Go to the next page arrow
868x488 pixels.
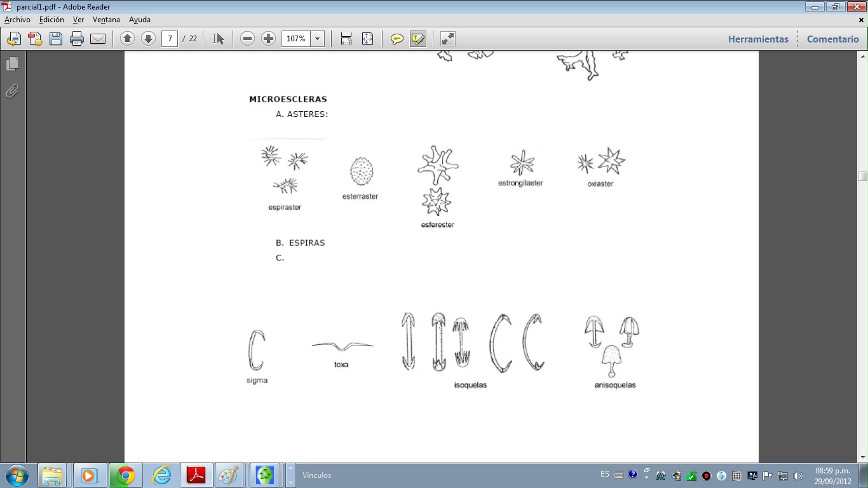coord(148,39)
